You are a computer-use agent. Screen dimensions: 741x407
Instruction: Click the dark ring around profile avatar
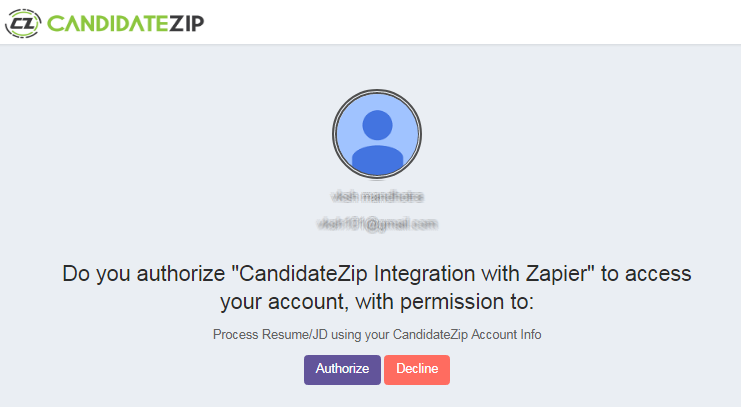(x=377, y=91)
